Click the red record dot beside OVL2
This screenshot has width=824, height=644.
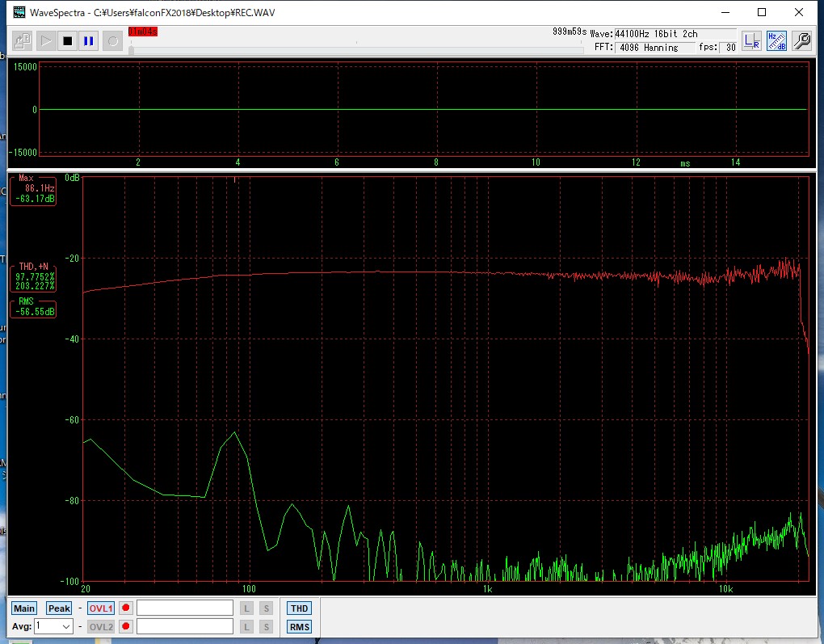tap(126, 626)
